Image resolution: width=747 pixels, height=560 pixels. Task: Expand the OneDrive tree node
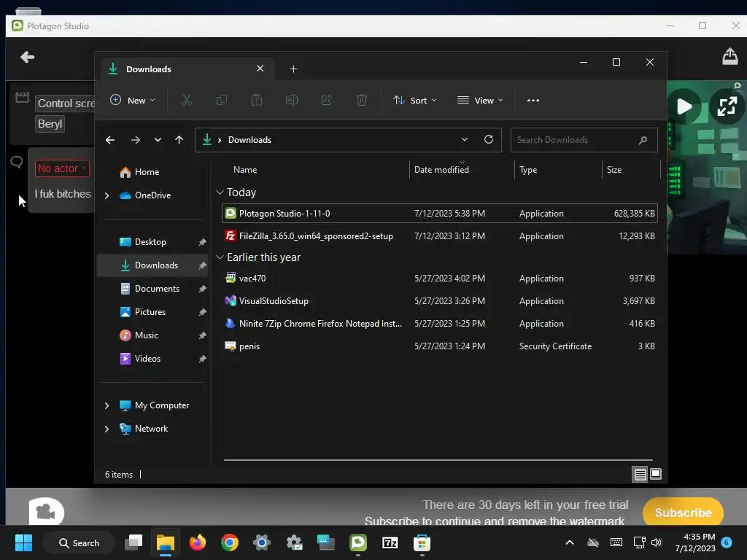(107, 195)
